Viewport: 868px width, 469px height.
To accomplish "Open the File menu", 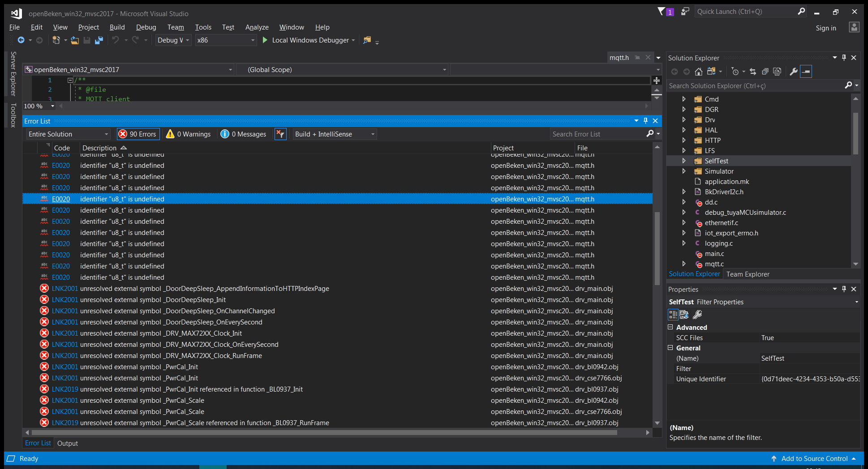I will pyautogui.click(x=14, y=27).
